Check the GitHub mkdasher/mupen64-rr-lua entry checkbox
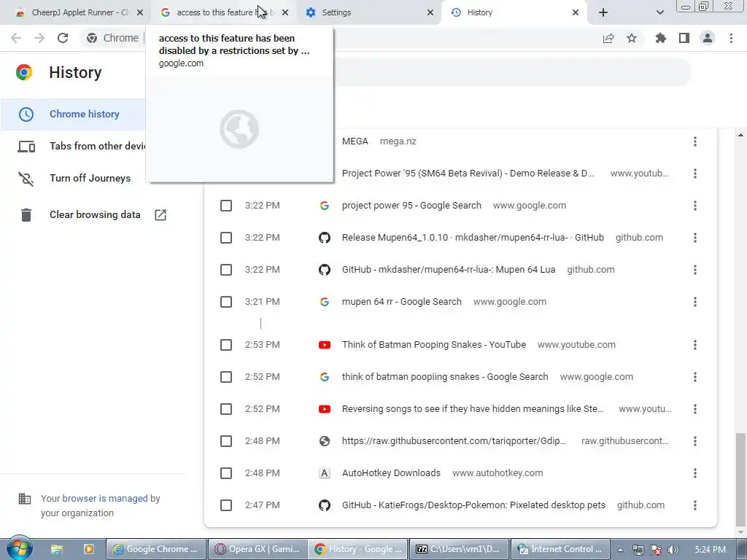This screenshot has height=560, width=747. 226,270
